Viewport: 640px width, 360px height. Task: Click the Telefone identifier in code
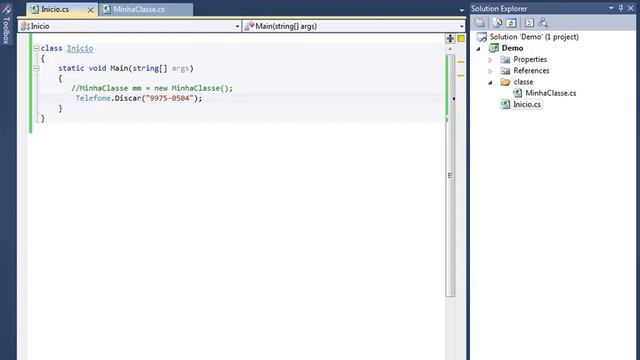coord(93,98)
